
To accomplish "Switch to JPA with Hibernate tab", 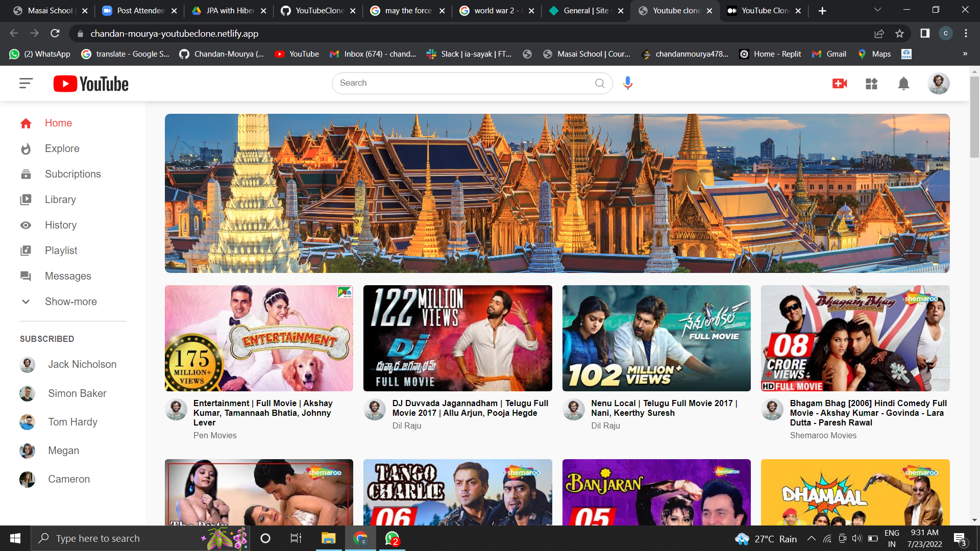I will point(230,10).
